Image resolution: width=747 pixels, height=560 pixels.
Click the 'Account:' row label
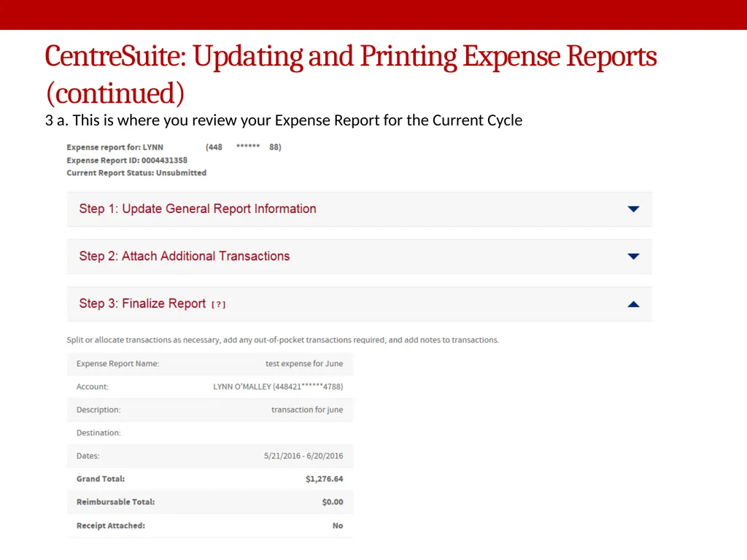(x=93, y=386)
